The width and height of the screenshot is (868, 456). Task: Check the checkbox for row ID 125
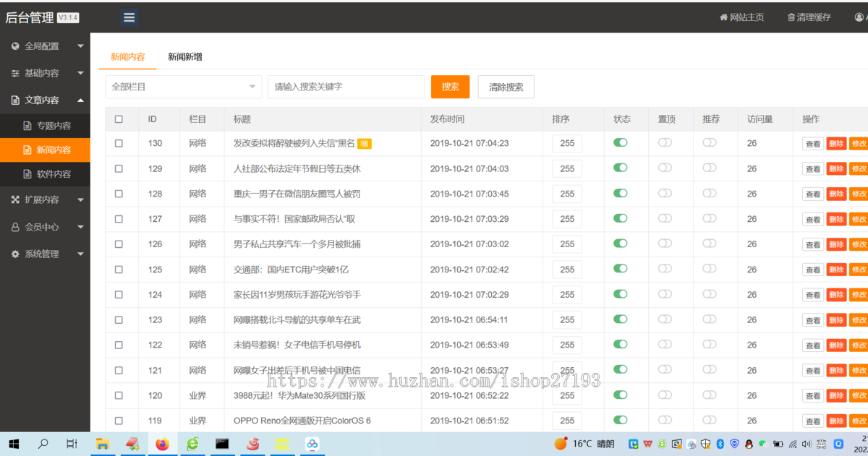(119, 270)
